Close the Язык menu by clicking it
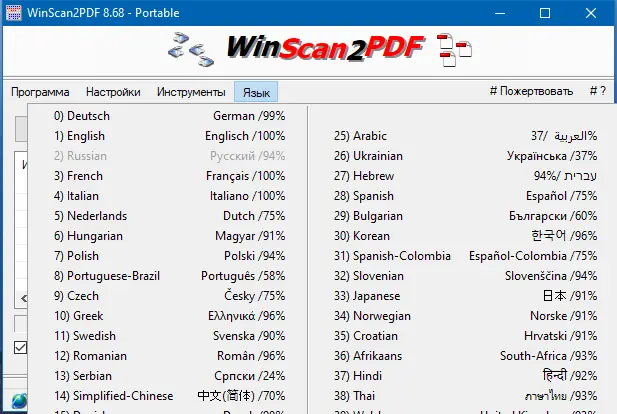Image resolution: width=617 pixels, height=414 pixels. tap(256, 92)
